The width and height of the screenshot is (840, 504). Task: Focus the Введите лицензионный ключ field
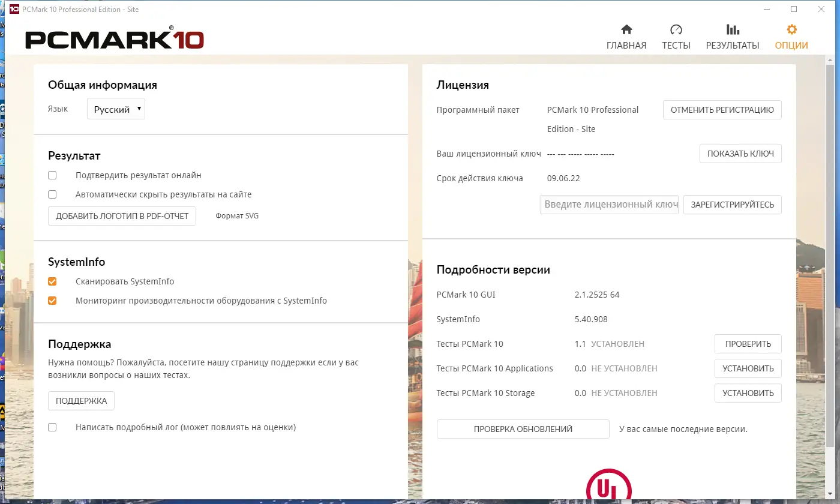pos(609,205)
